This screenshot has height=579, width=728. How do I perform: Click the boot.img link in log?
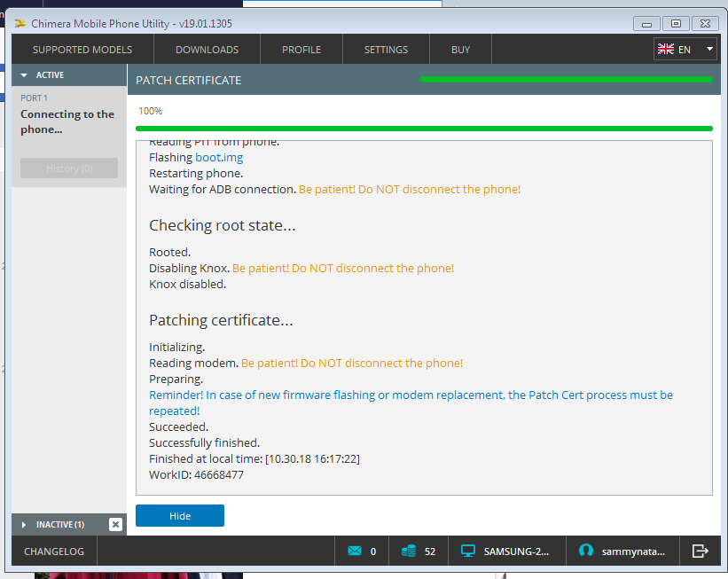pyautogui.click(x=219, y=158)
